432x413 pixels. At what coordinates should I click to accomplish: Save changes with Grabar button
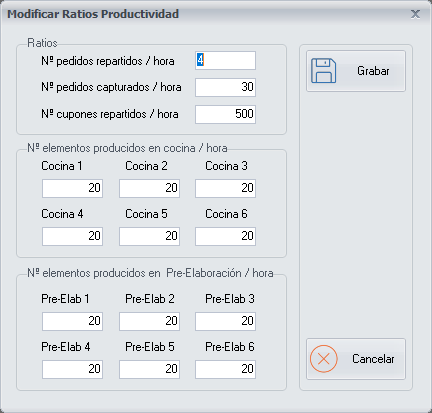pyautogui.click(x=356, y=71)
